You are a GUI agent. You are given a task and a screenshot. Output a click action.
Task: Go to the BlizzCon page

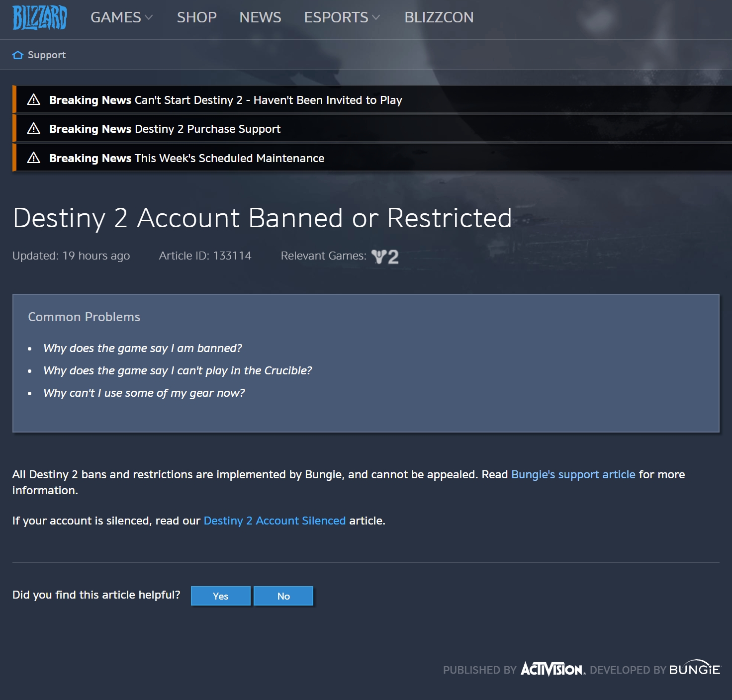tap(439, 17)
